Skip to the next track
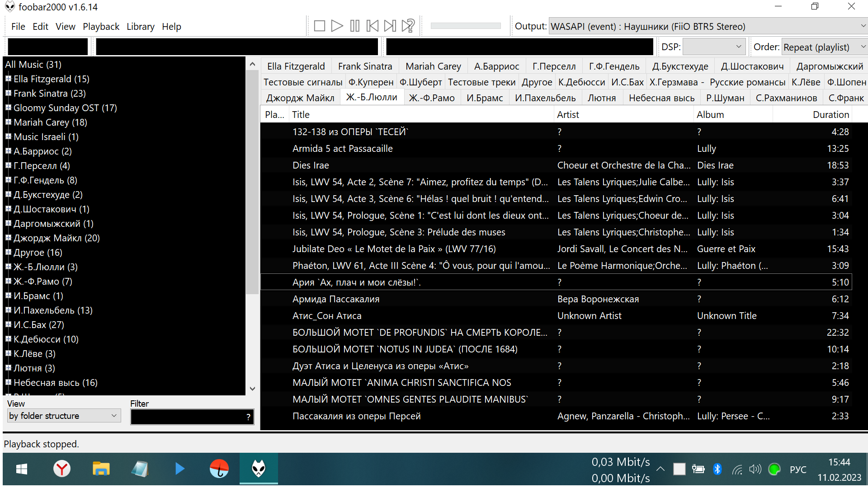The width and height of the screenshot is (868, 488). click(x=390, y=26)
